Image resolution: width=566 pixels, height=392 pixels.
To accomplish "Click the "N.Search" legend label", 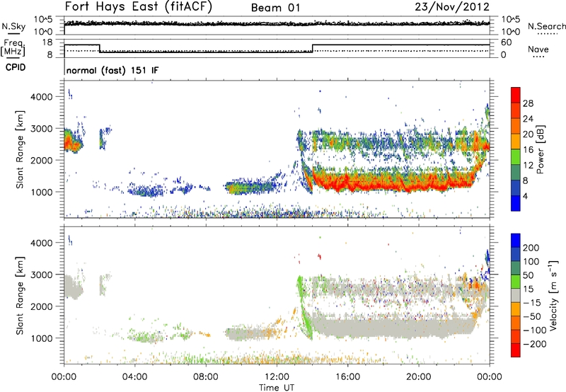I will click(546, 26).
